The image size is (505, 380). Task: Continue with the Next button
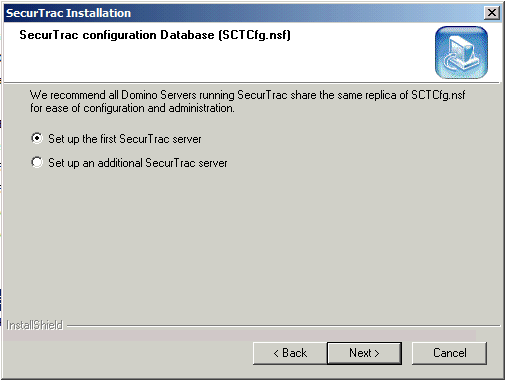click(x=364, y=353)
